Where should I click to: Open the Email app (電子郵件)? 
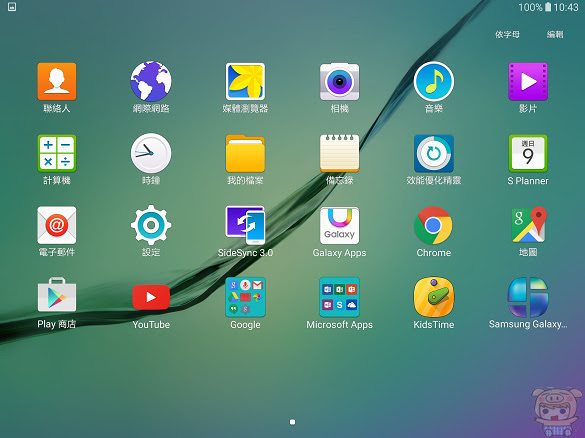(57, 225)
